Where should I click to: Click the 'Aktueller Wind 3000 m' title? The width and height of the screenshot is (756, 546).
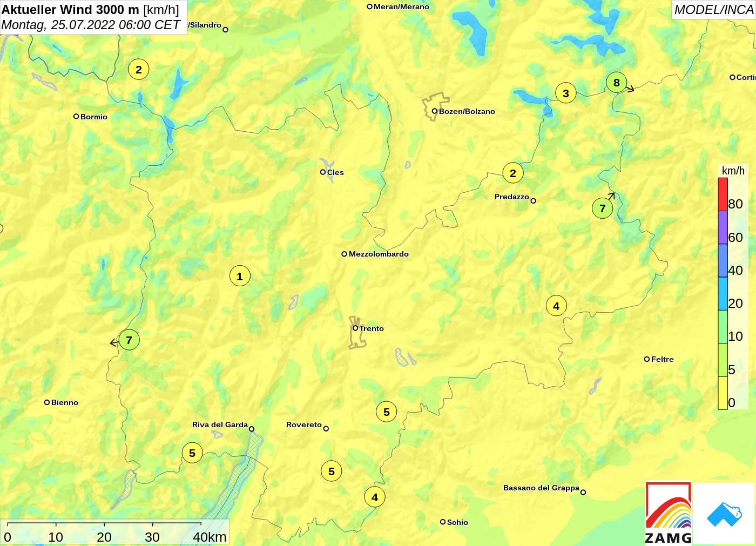click(70, 9)
